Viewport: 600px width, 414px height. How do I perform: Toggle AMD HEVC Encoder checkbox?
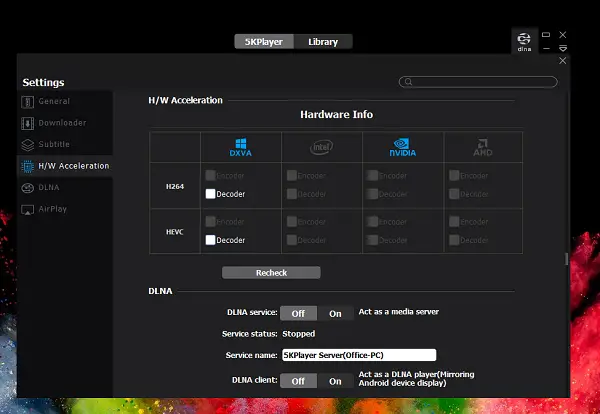[x=454, y=222]
